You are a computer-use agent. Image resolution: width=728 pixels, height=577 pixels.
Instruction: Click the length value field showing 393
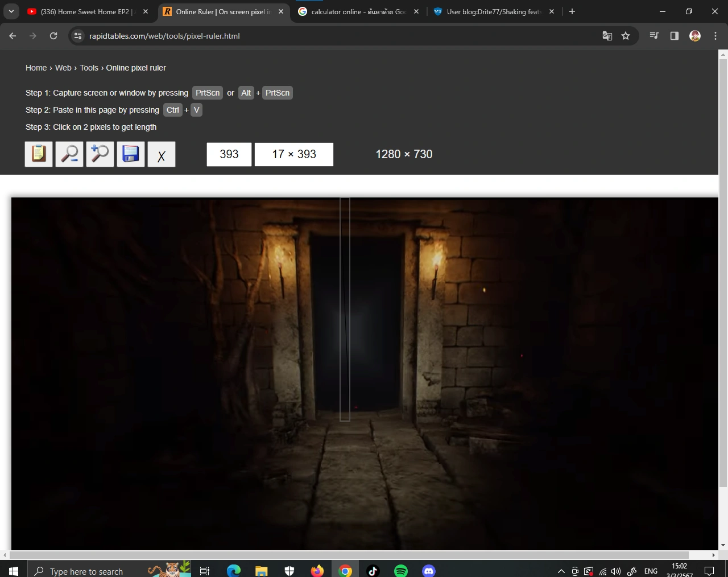(x=229, y=154)
